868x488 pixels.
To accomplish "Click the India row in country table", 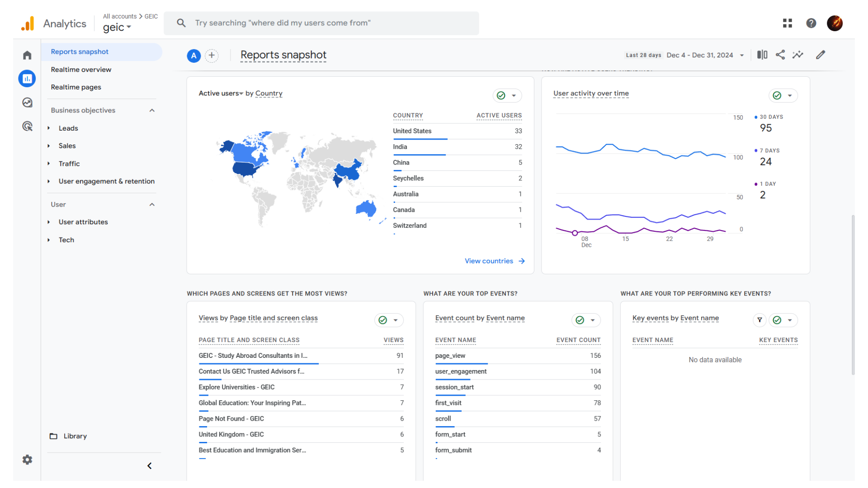I will (457, 147).
